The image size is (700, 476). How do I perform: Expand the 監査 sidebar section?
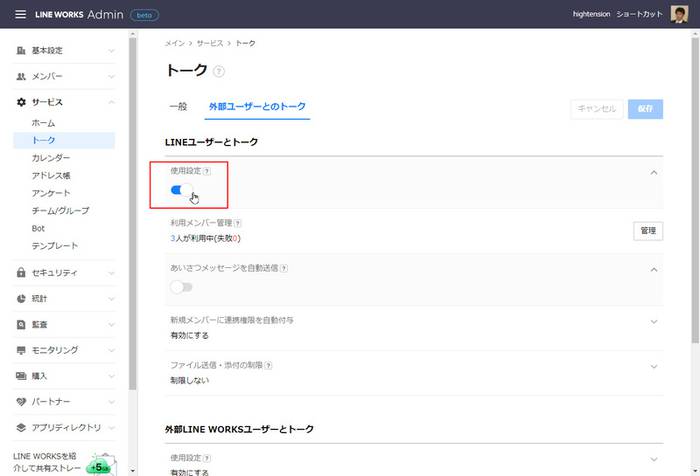pyautogui.click(x=111, y=325)
